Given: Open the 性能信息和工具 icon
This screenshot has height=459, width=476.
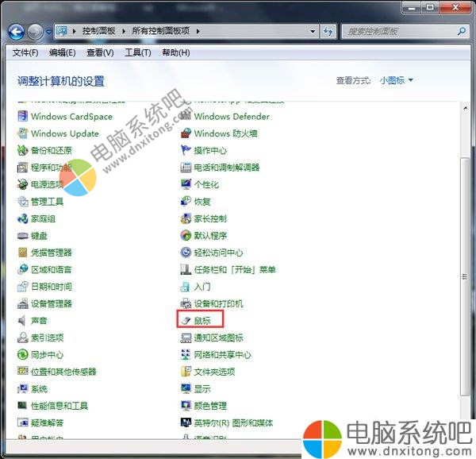Looking at the screenshot, I should 22,406.
